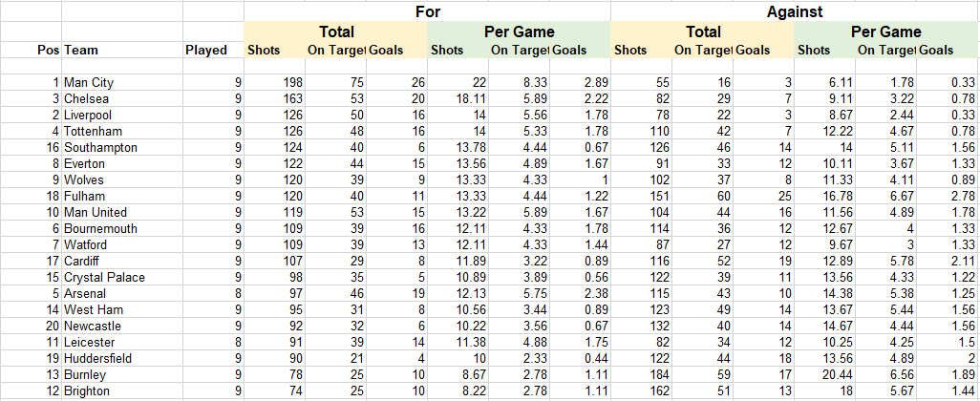Select the 'Against' header cell
980x401 pixels.
(795, 11)
